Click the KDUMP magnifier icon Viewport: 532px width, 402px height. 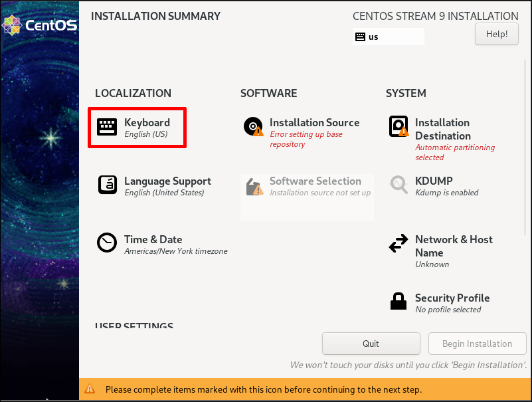399,184
